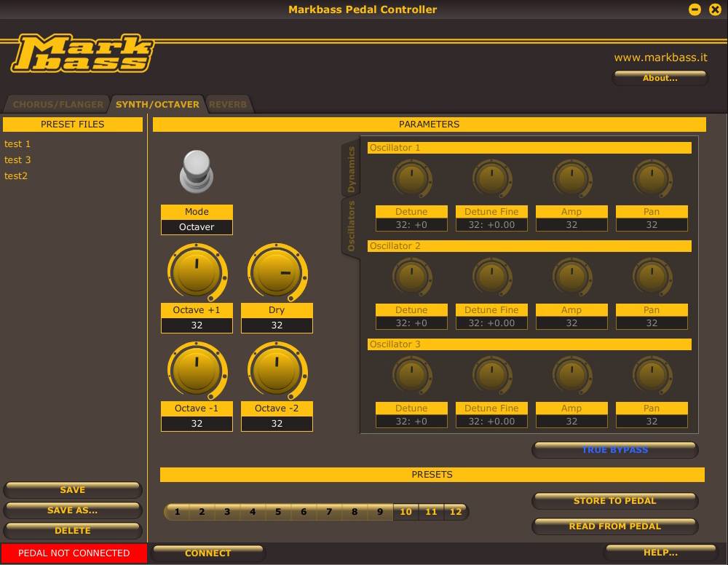Click the Markbass logo
The width and height of the screenshot is (728, 565).
[x=82, y=55]
